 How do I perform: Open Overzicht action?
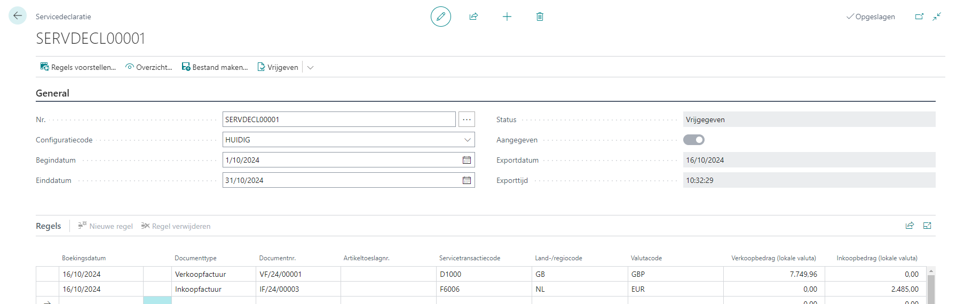[x=149, y=67]
